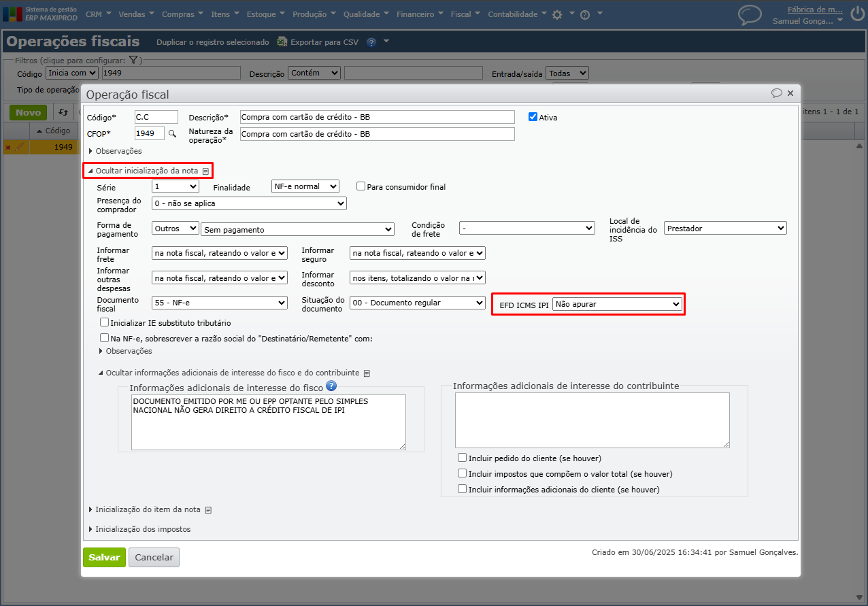Open the chat bubble icon in header
This screenshot has height=606, width=868.
[x=750, y=15]
